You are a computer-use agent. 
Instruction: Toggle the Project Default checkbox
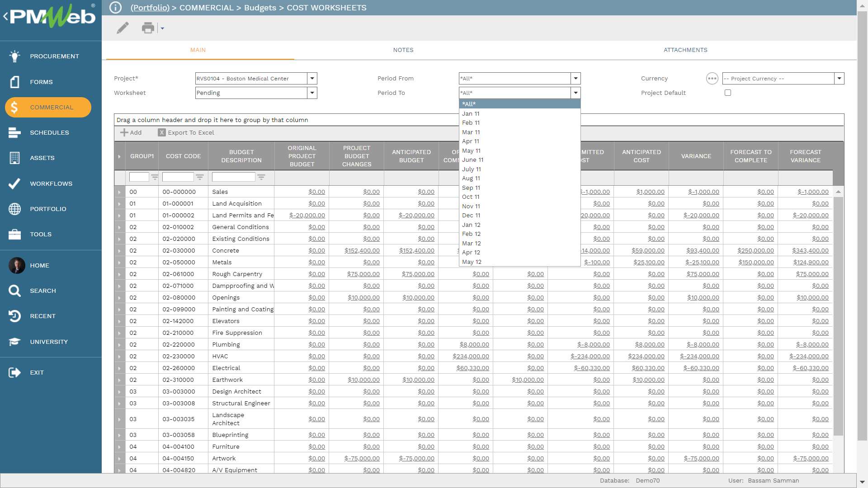728,93
